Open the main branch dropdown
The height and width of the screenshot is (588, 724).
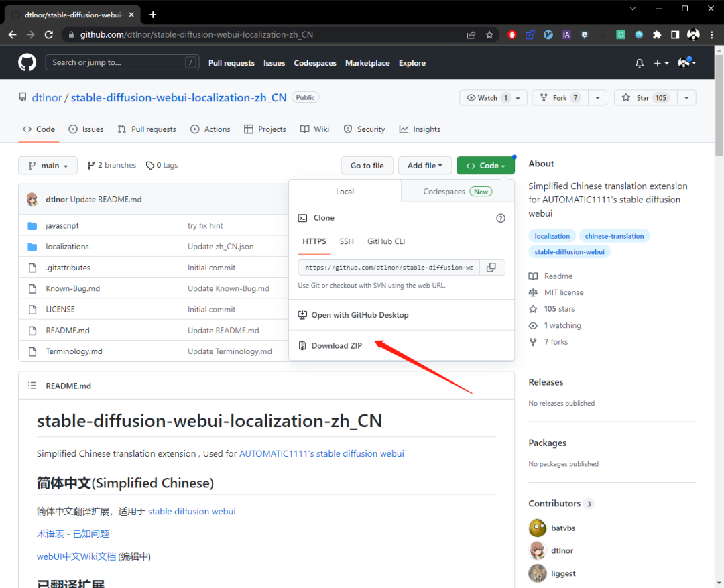[48, 166]
